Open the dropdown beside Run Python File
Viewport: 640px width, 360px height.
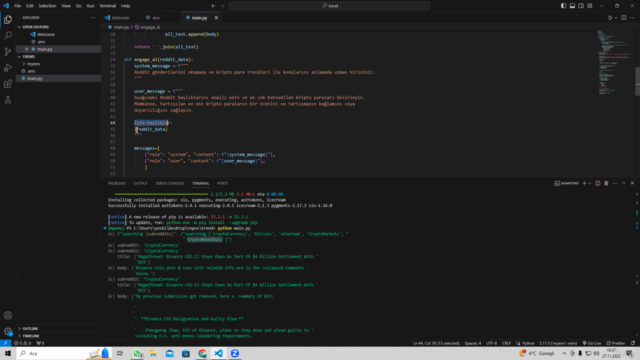[616, 18]
